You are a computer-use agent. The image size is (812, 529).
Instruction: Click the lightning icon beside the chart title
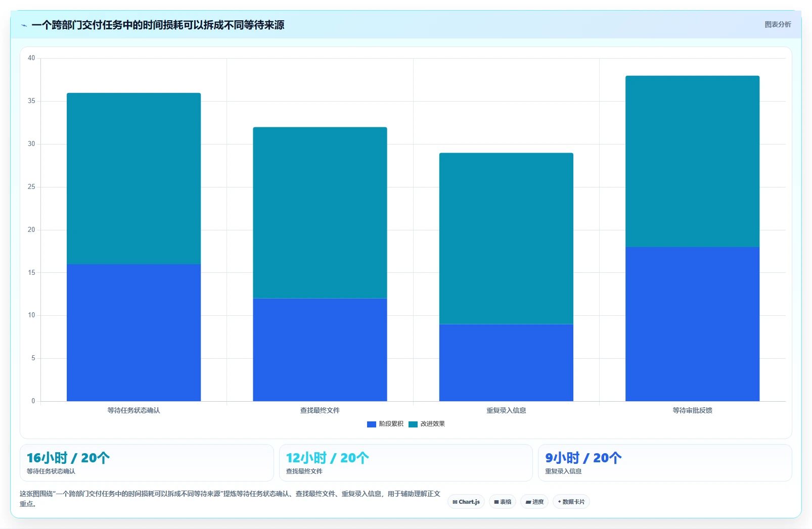tap(24, 25)
